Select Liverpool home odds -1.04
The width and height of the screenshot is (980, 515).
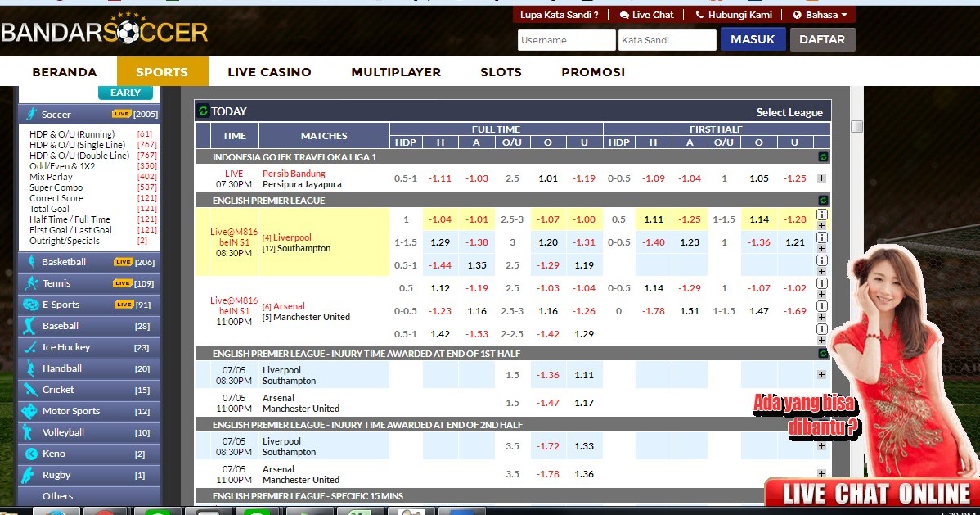(440, 219)
